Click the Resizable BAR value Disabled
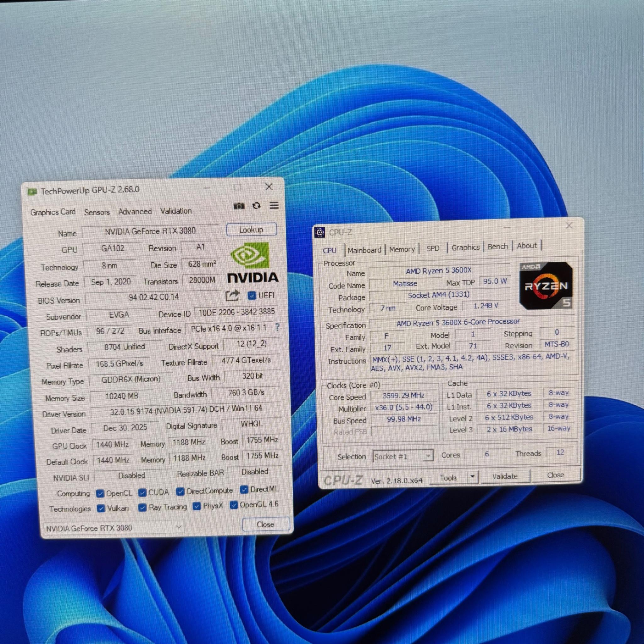Image resolution: width=644 pixels, height=644 pixels. [x=255, y=472]
